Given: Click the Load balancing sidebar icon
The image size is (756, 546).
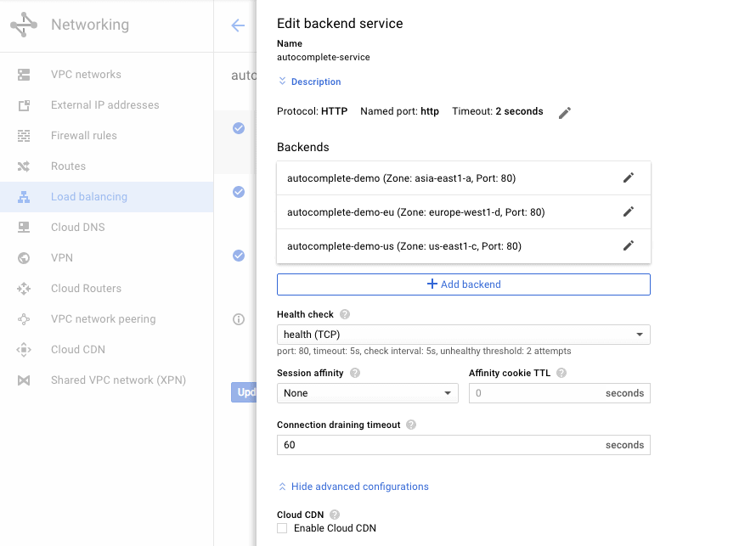Looking at the screenshot, I should pos(22,196).
